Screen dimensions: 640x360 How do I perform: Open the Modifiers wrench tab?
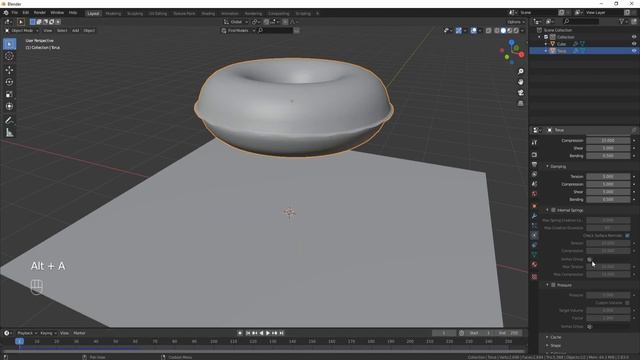click(534, 216)
